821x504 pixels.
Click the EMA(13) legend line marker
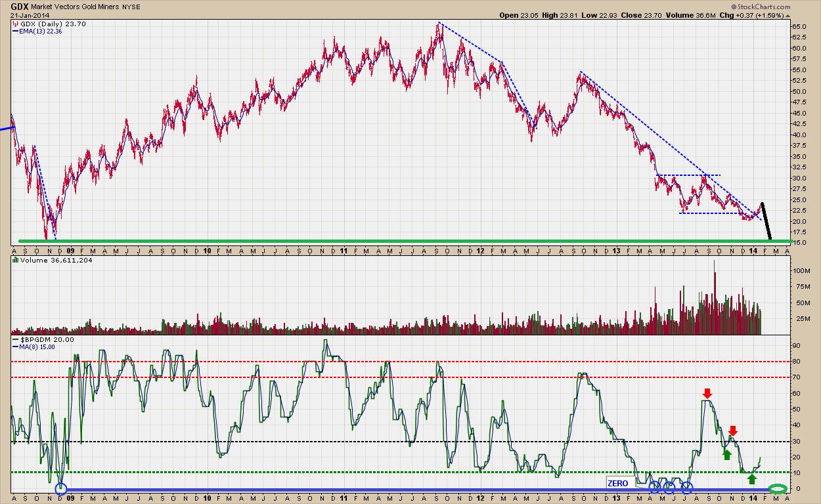(15, 31)
